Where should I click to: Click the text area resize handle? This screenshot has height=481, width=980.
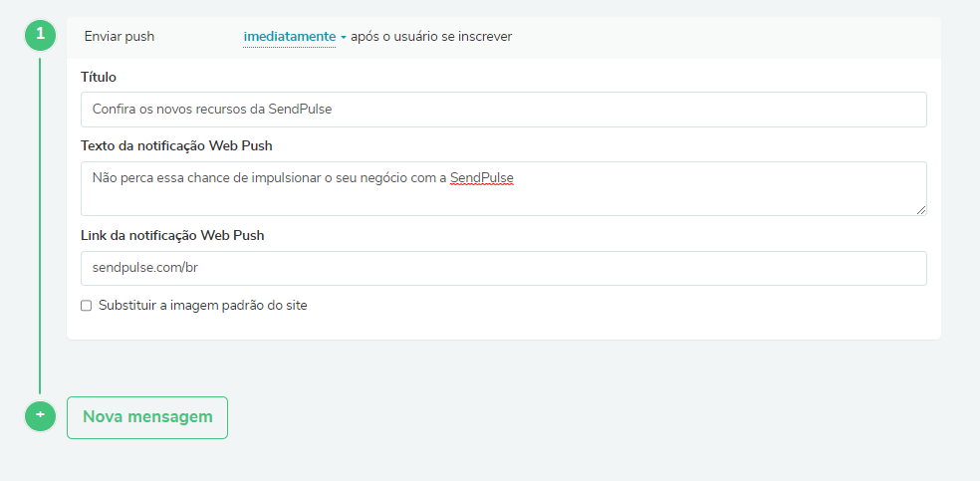[x=921, y=210]
